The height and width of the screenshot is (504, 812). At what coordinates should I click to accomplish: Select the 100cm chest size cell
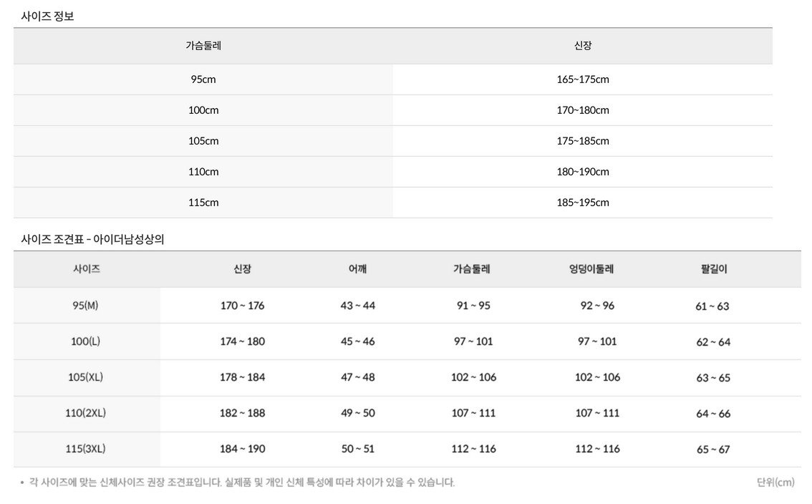click(203, 110)
